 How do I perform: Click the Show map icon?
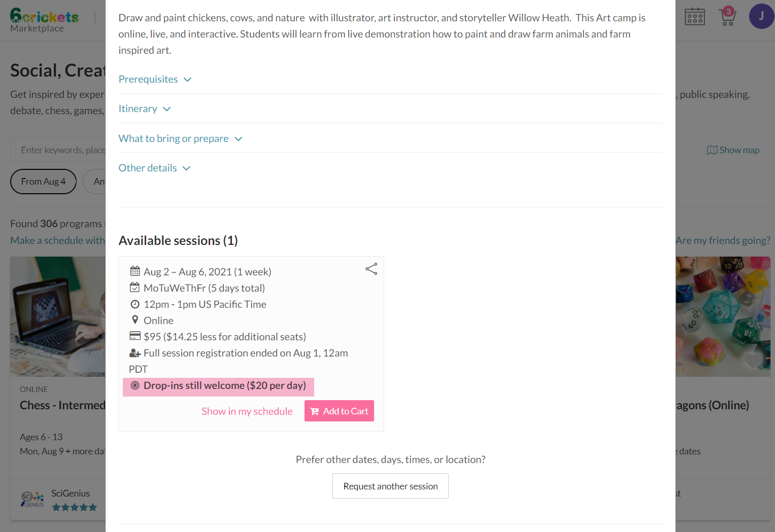click(712, 150)
